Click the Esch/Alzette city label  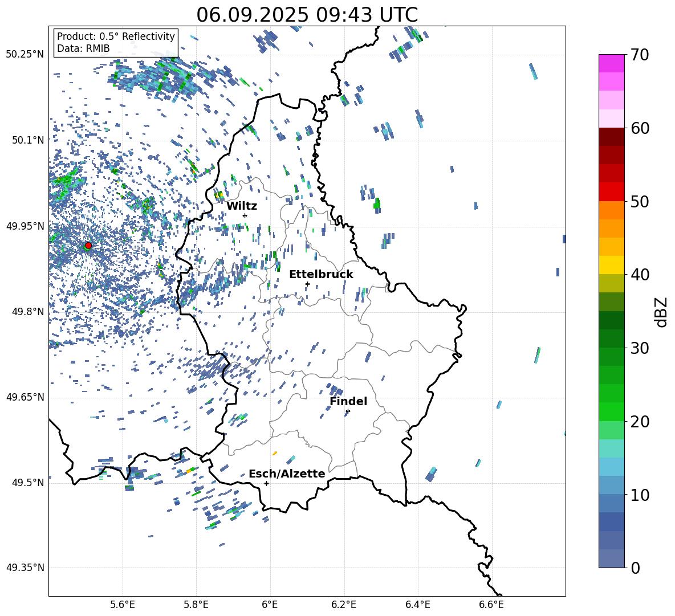pyautogui.click(x=287, y=474)
